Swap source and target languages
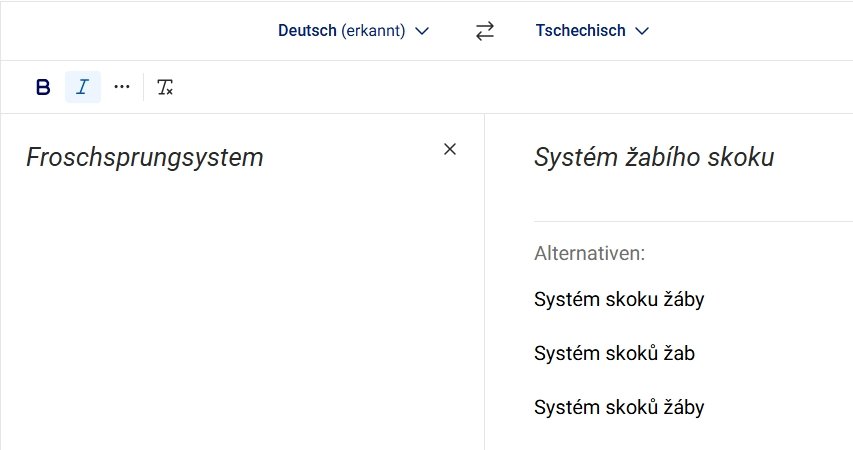Screen dimensions: 853x450 click(x=485, y=31)
